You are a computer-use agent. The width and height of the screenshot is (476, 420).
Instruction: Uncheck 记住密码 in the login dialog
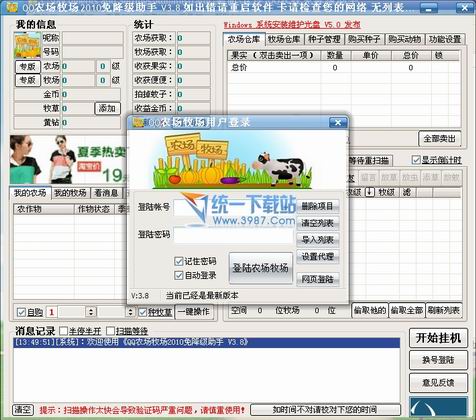pos(179,261)
